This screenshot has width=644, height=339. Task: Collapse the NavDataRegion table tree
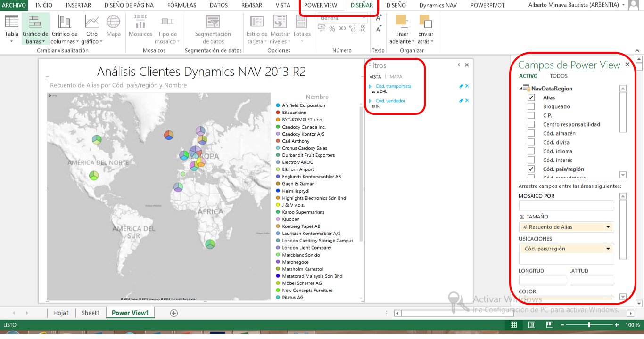[x=521, y=89]
